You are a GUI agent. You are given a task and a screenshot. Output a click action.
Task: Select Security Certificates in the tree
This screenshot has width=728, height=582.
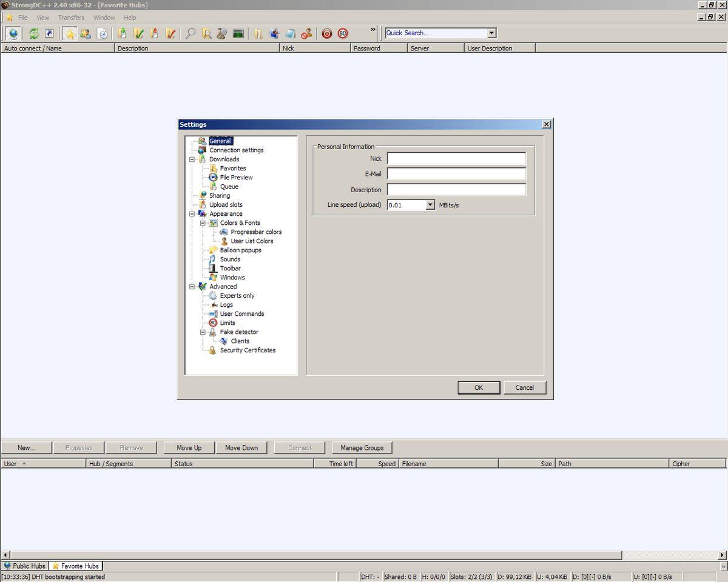tap(248, 350)
